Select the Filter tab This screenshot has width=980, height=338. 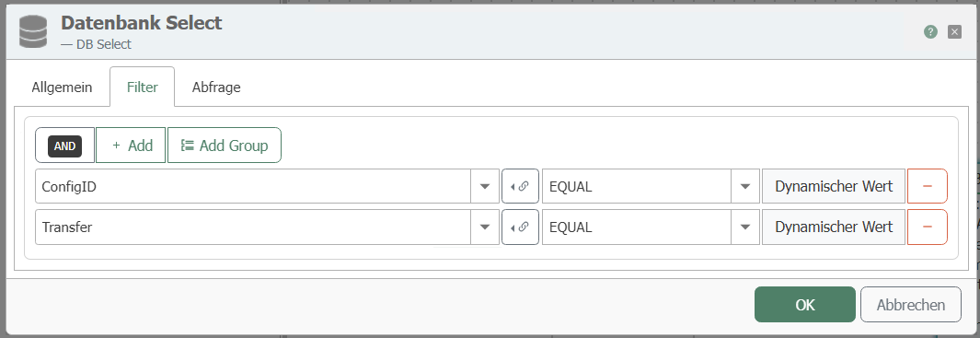coord(142,87)
